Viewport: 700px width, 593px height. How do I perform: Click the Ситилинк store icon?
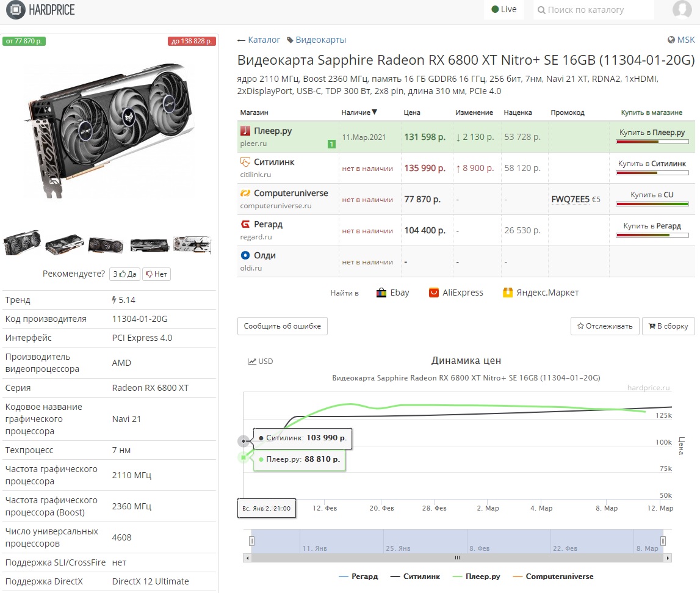[x=245, y=162]
